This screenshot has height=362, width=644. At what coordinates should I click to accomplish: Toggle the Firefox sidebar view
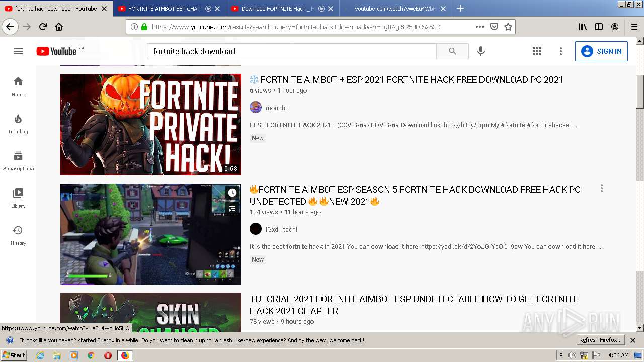point(599,27)
